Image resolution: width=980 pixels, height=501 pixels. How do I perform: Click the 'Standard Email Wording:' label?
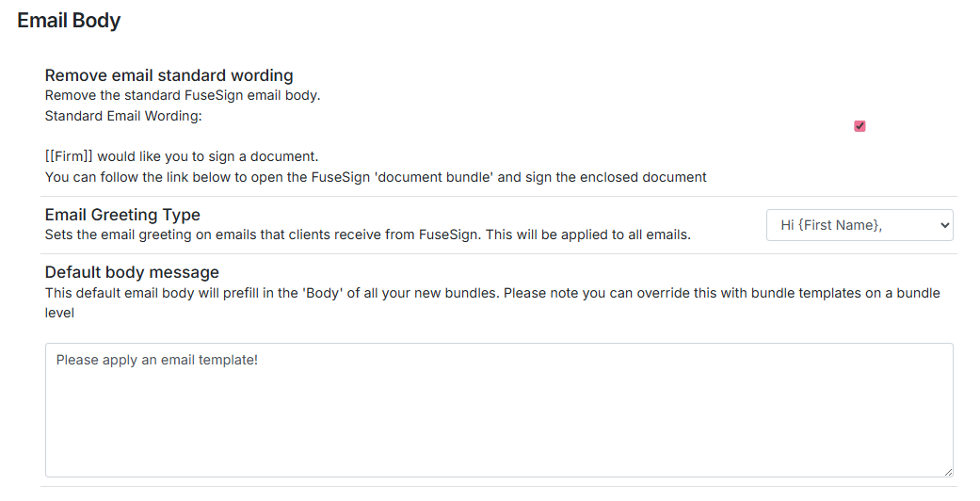pyautogui.click(x=123, y=116)
